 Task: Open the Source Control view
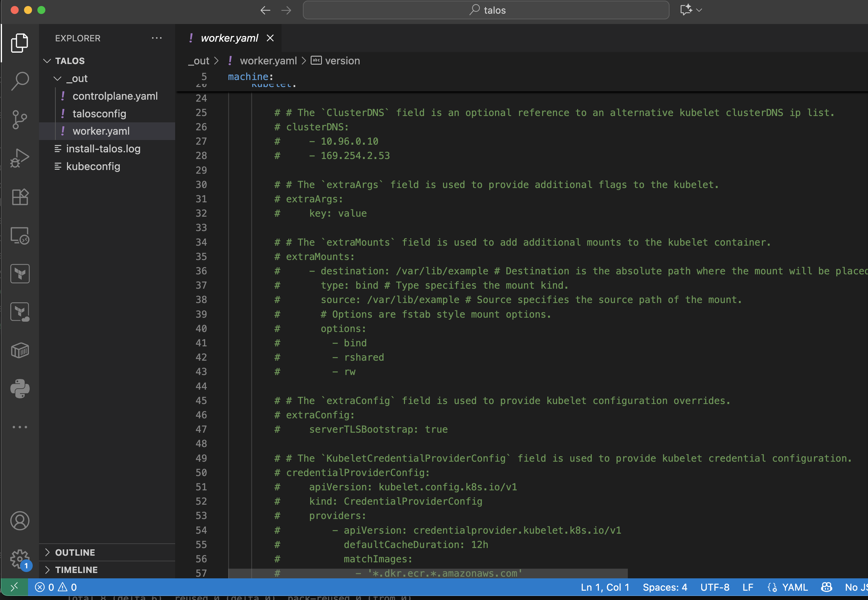click(20, 120)
